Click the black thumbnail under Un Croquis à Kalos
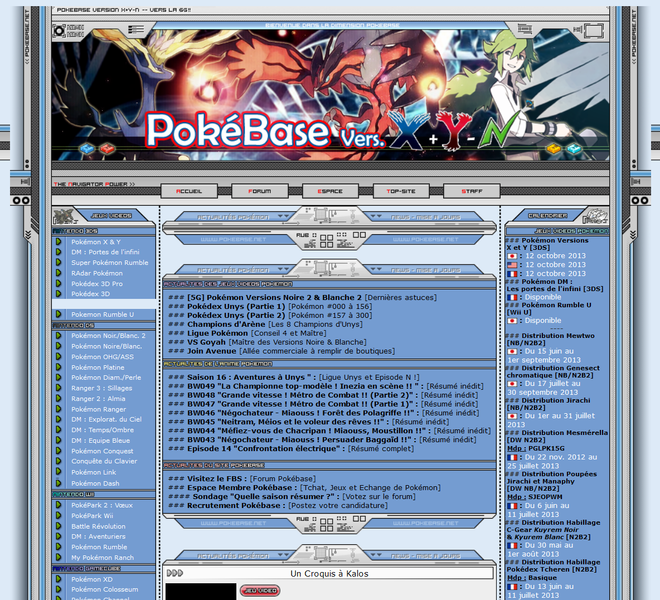The height and width of the screenshot is (600, 660). tap(201, 591)
